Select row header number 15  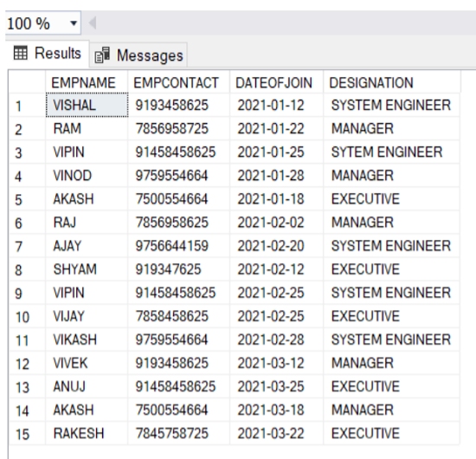[28, 434]
